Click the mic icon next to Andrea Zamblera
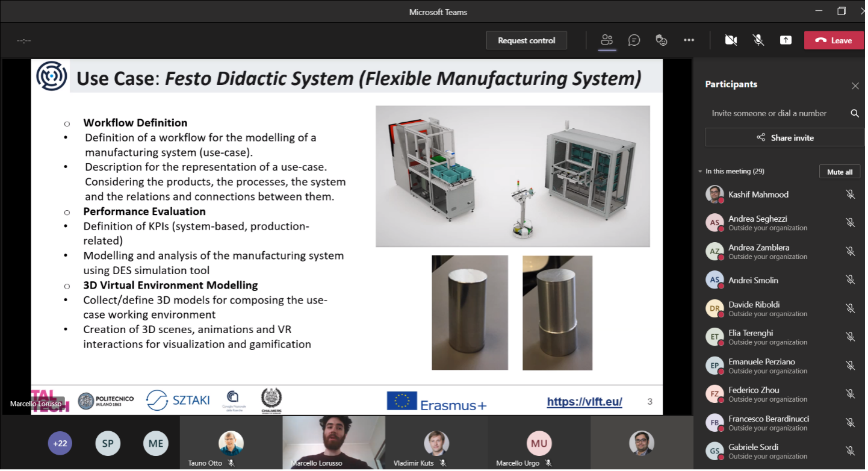The height and width of the screenshot is (471, 868). point(850,251)
